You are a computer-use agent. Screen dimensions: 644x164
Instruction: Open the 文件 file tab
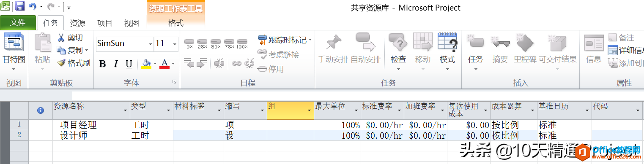(x=17, y=23)
